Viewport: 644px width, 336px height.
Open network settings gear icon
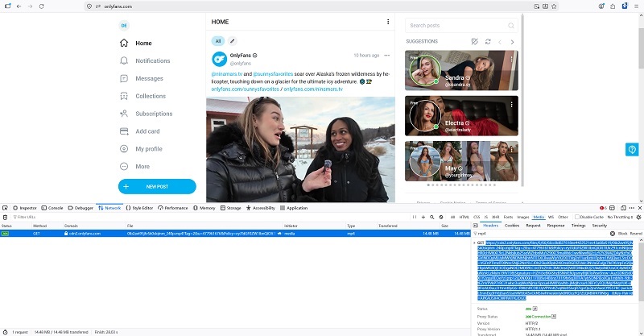click(638, 217)
